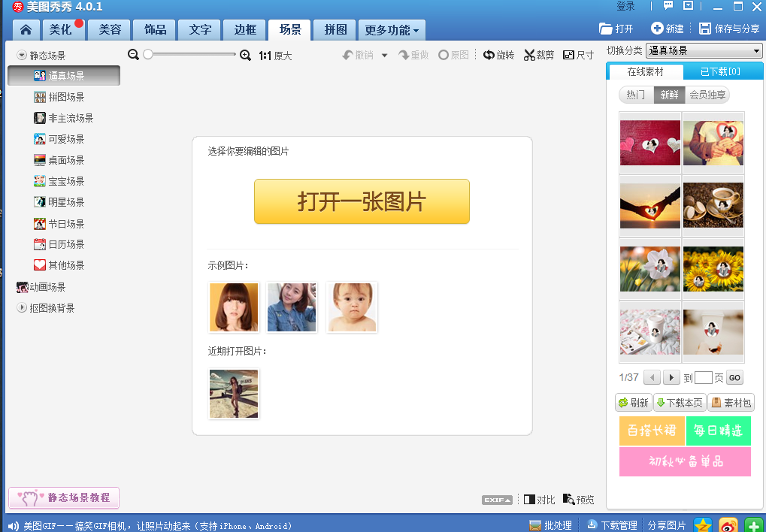Screen dimensions: 766x532
Task: Click the 素材包 button
Action: point(731,403)
